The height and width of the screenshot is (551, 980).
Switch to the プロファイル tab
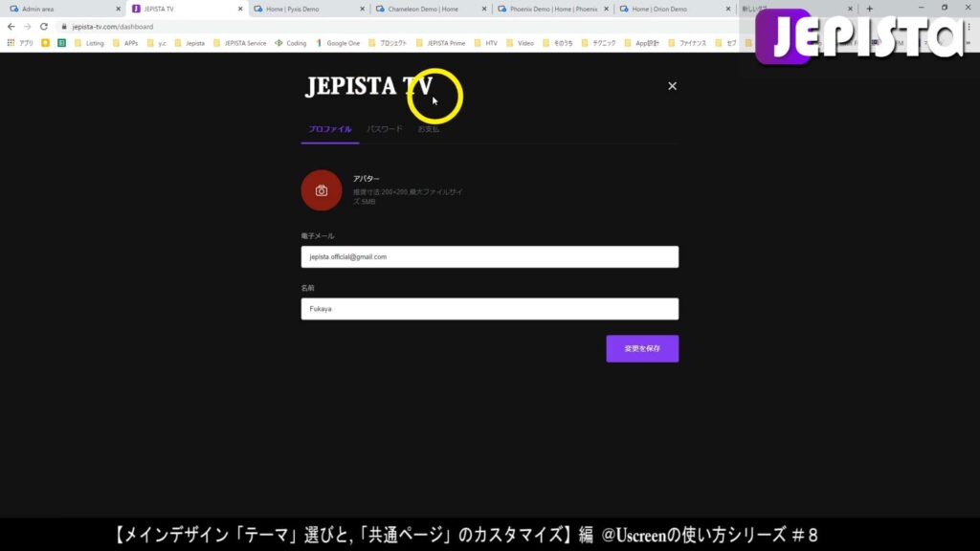(x=330, y=129)
